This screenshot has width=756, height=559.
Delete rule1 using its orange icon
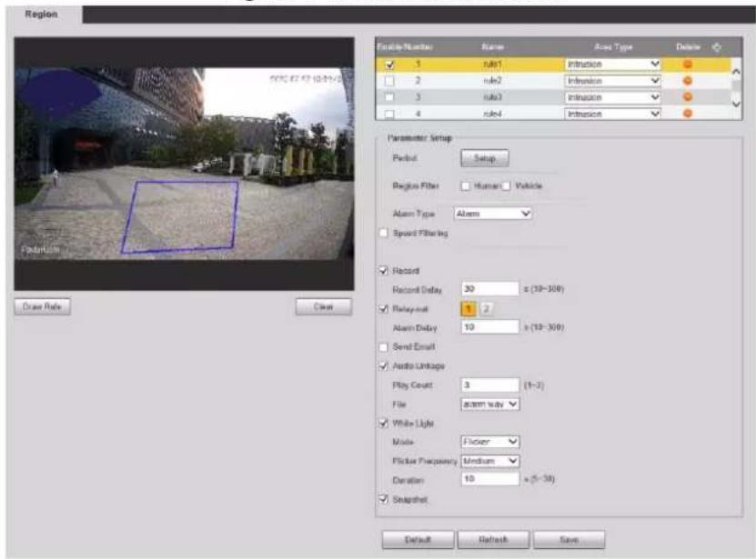pos(688,65)
